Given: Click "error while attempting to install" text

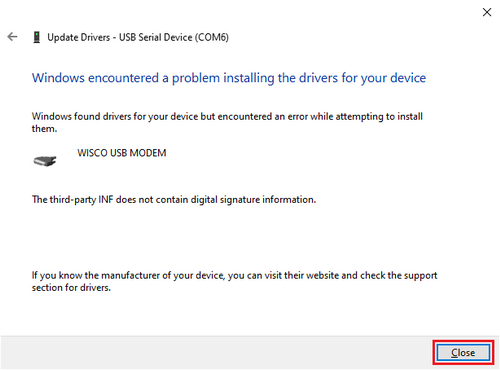Looking at the screenshot, I should pos(355,117).
